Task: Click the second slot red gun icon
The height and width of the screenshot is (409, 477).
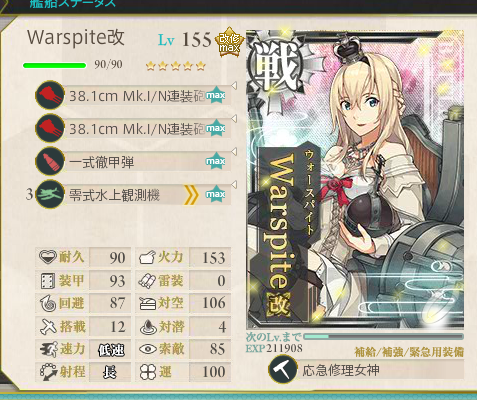Action: tap(50, 128)
